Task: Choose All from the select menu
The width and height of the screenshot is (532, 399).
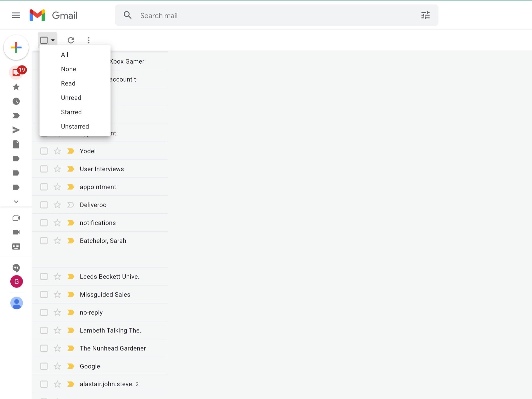Action: [75, 55]
